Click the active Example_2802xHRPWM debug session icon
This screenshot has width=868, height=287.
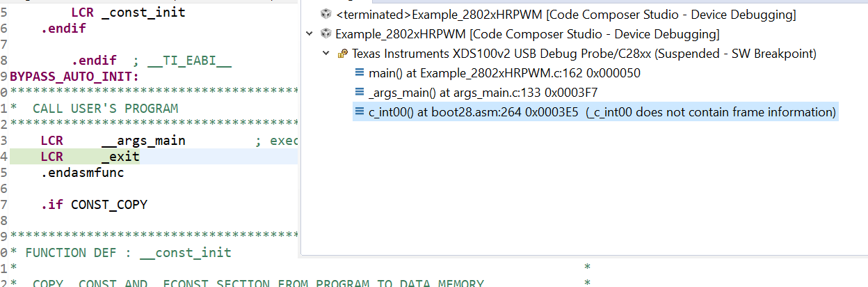tap(325, 34)
